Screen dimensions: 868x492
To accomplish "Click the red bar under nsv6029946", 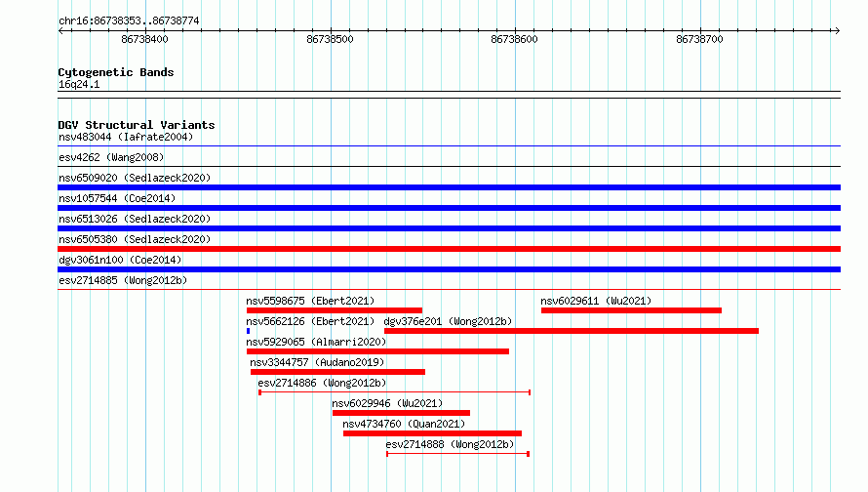I will coord(402,413).
